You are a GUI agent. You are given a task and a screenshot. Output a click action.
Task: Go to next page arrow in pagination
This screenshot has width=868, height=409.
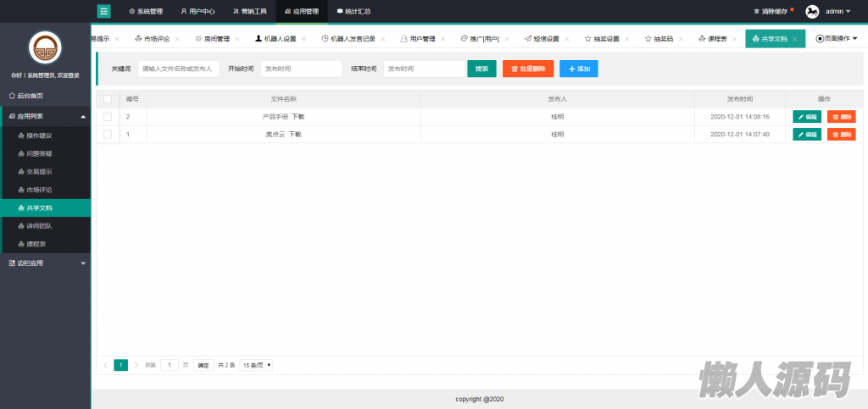(x=136, y=365)
